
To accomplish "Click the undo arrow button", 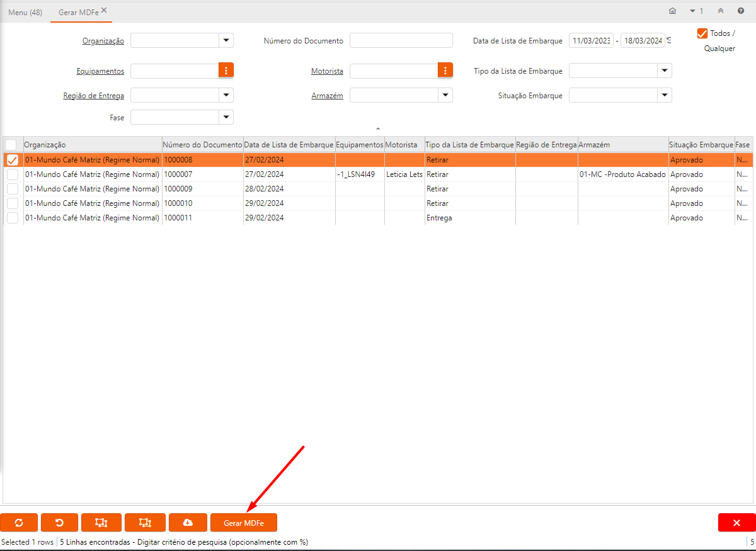I will [59, 523].
